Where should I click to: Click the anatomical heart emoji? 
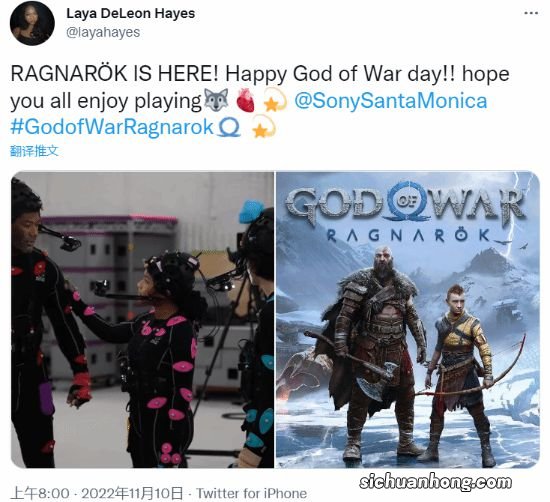(x=246, y=100)
